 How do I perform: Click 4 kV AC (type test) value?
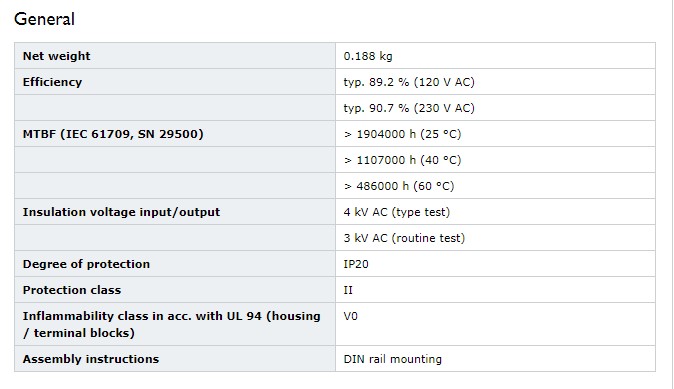[x=397, y=212]
